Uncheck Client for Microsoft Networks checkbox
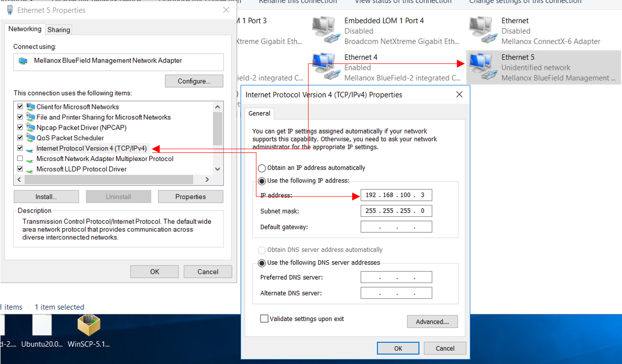The height and width of the screenshot is (364, 622). [20, 107]
